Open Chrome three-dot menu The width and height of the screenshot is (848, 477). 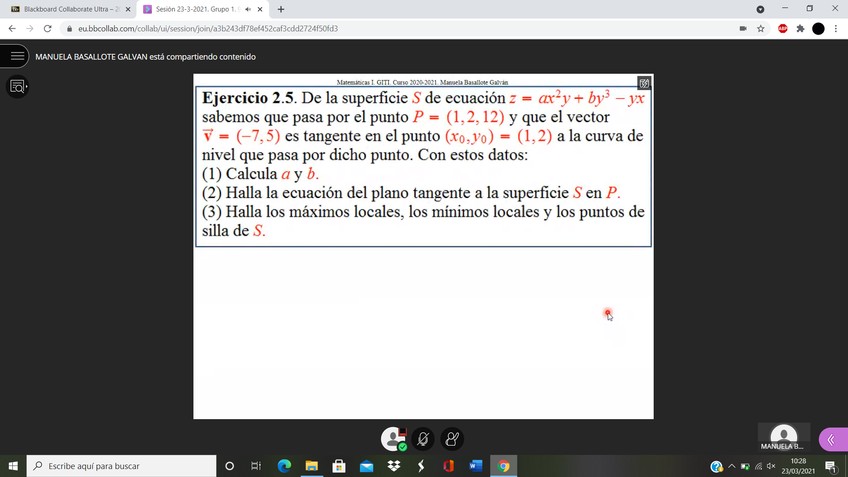[x=836, y=29]
